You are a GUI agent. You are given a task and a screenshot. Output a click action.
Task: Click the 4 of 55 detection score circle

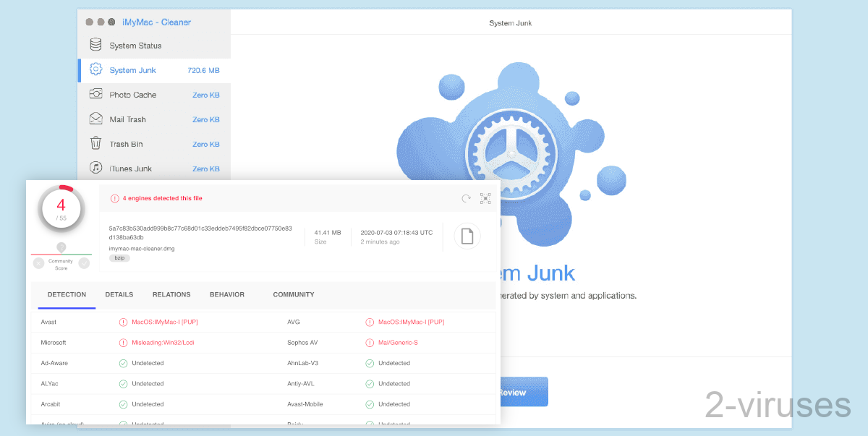61,210
